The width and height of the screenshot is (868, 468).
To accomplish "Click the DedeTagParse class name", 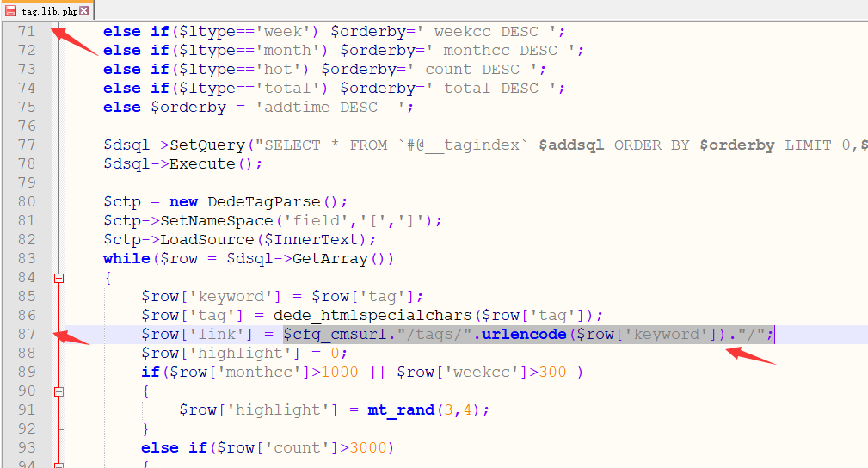I will 273,201.
